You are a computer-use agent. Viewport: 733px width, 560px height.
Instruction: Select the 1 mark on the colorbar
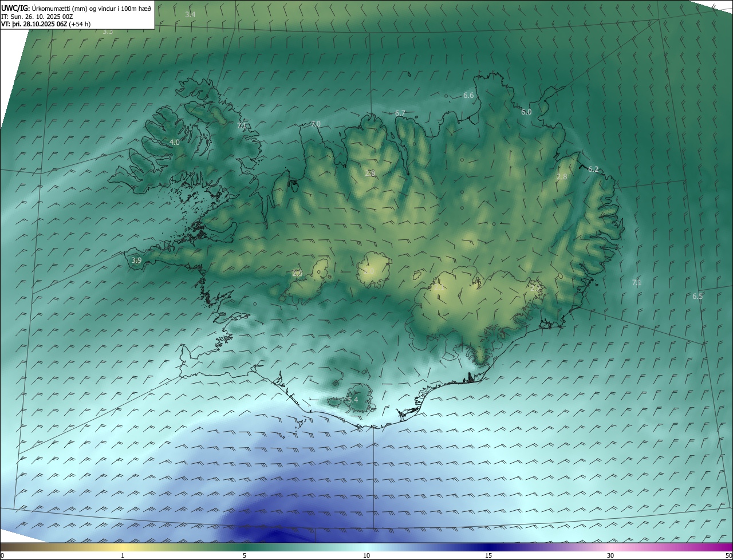tap(123, 555)
